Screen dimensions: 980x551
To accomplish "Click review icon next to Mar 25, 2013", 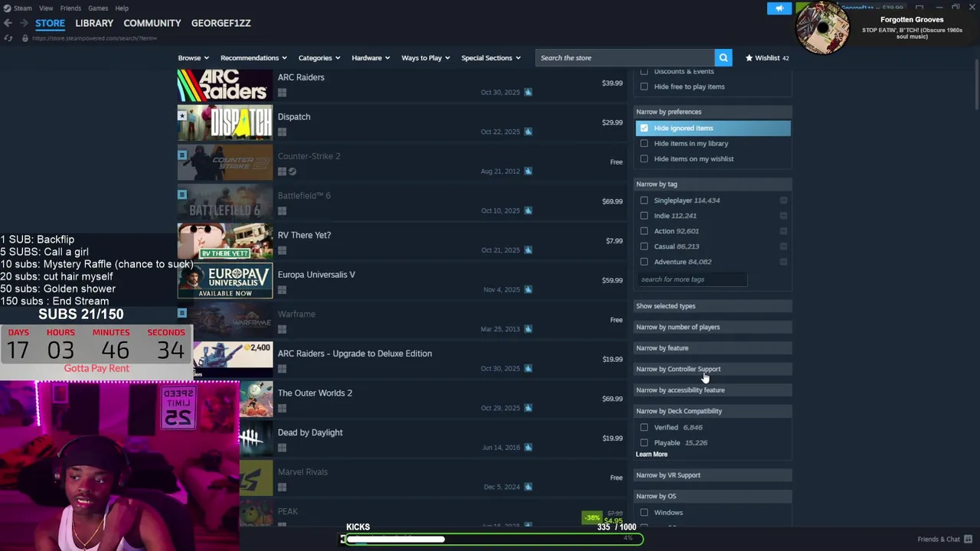I will click(528, 329).
